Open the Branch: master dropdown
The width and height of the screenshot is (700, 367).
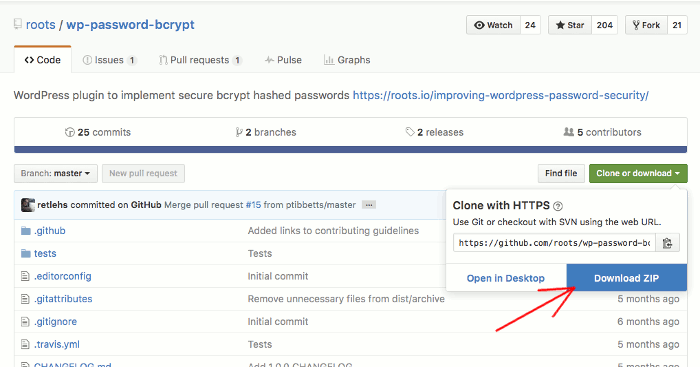click(x=55, y=173)
